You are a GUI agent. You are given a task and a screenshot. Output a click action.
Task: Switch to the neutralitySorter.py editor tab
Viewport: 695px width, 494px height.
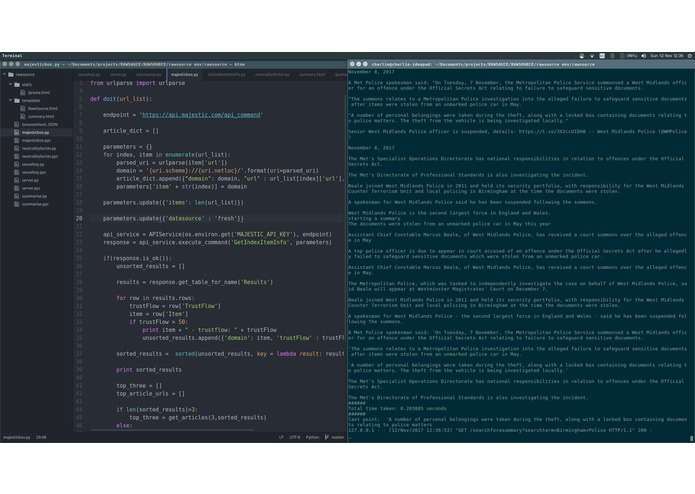272,74
